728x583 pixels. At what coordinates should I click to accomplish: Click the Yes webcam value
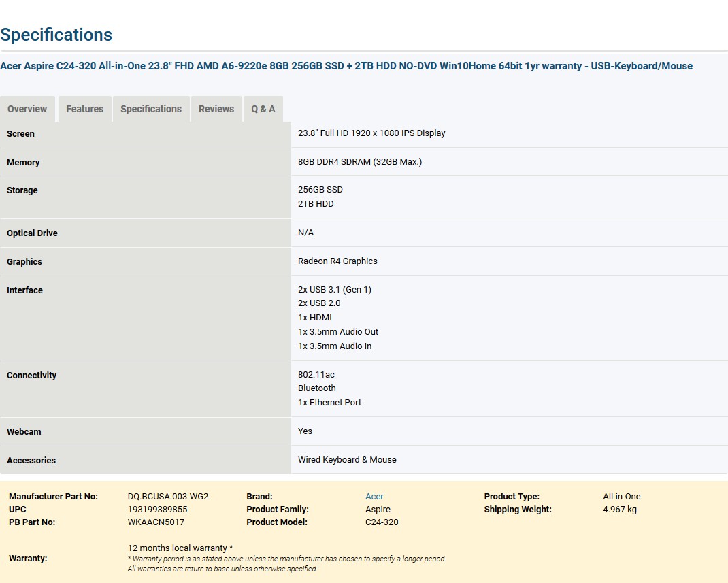pyautogui.click(x=305, y=431)
